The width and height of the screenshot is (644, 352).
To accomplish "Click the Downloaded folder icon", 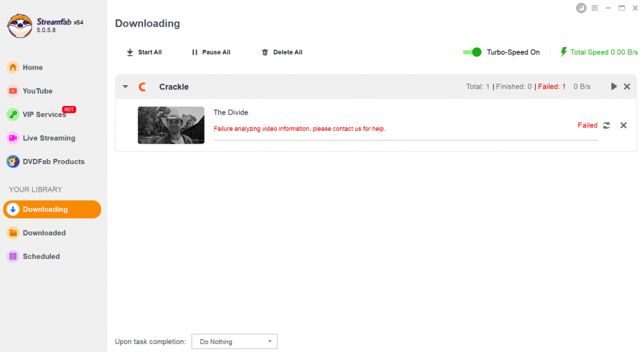I will pyautogui.click(x=13, y=233).
